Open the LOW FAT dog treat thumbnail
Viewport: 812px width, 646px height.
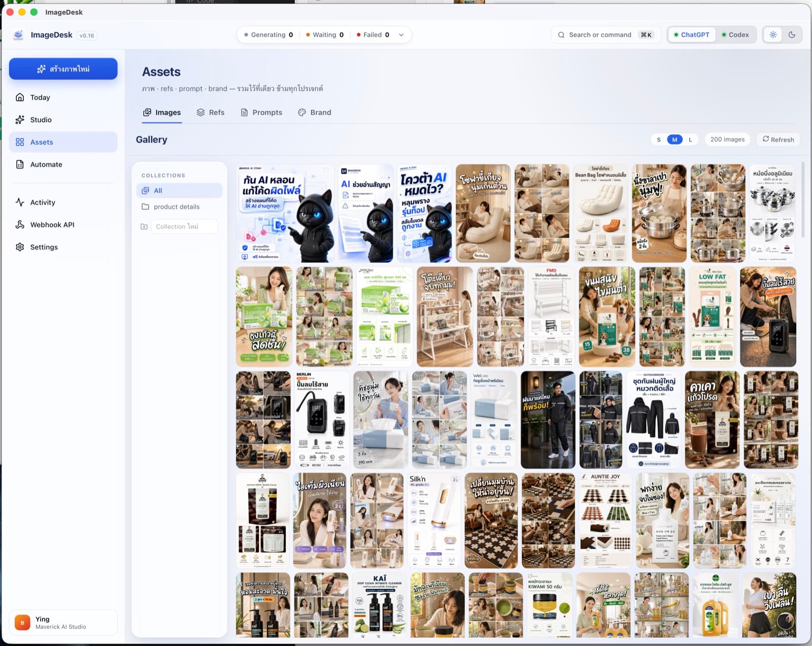click(712, 317)
